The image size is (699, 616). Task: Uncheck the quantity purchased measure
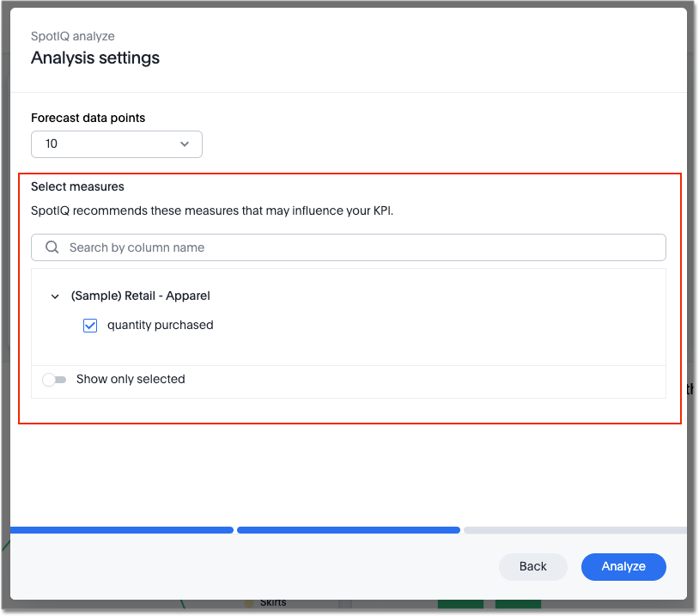coord(90,325)
